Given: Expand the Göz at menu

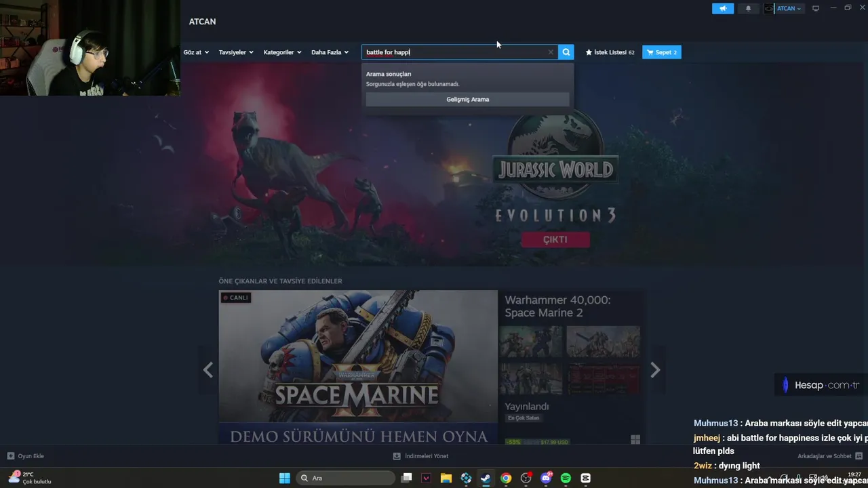Looking at the screenshot, I should (196, 52).
